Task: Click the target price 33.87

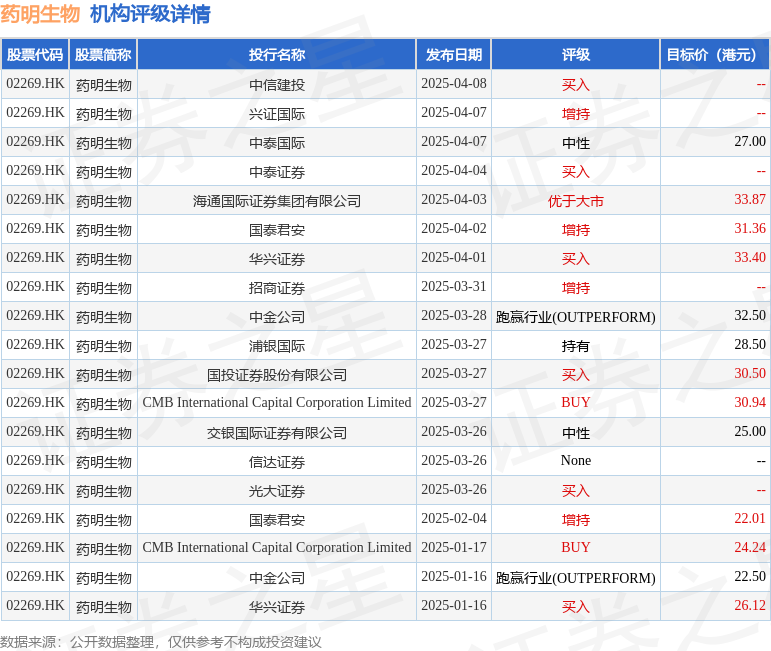Action: click(750, 200)
